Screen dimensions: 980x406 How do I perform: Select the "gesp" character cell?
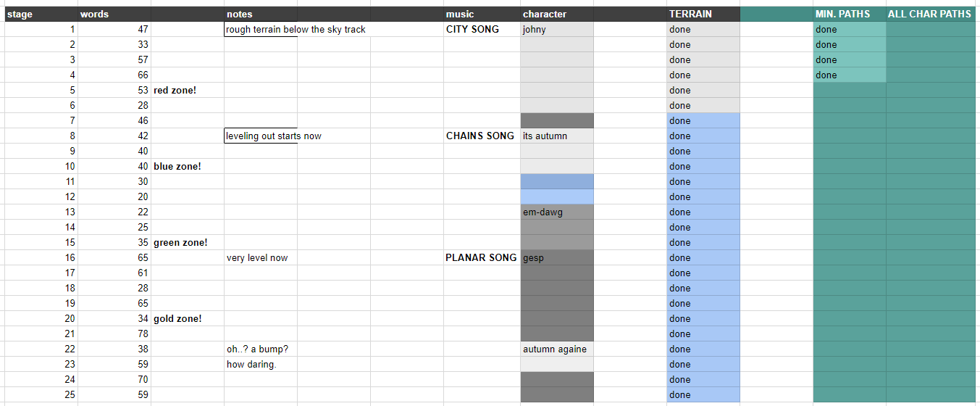[556, 258]
